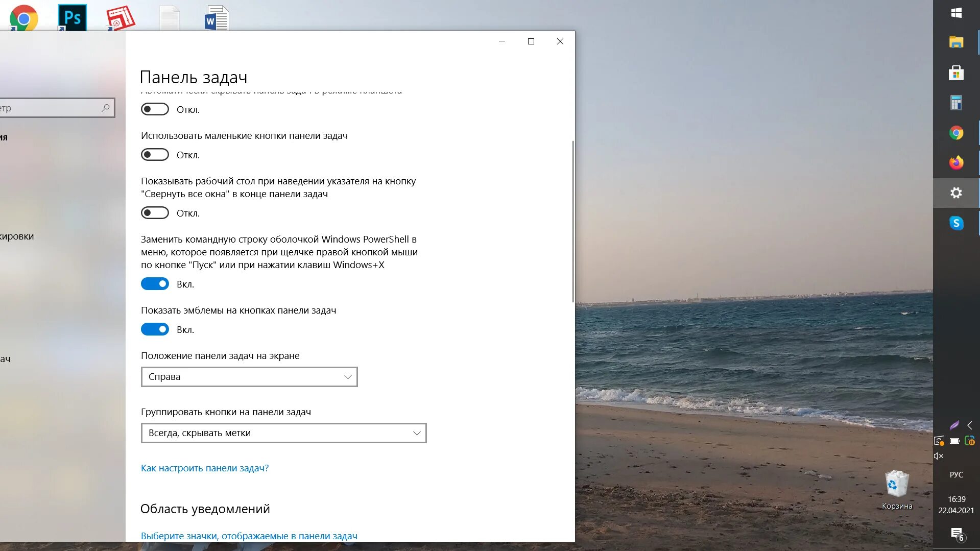
Task: Click the Использовать маленькие кнопки панели задач label
Action: point(244,136)
